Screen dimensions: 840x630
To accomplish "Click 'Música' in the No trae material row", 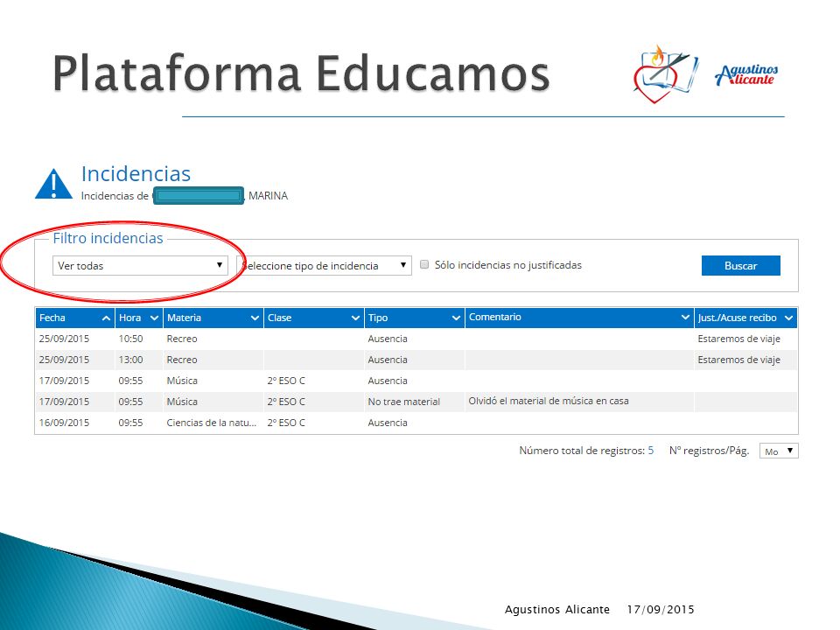I will (182, 402).
